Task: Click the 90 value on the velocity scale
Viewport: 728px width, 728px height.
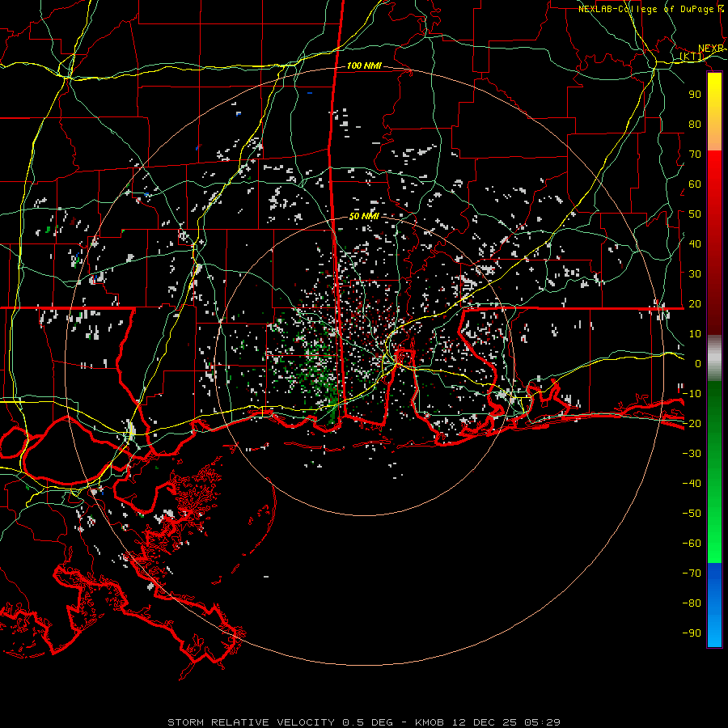Action: (695, 95)
